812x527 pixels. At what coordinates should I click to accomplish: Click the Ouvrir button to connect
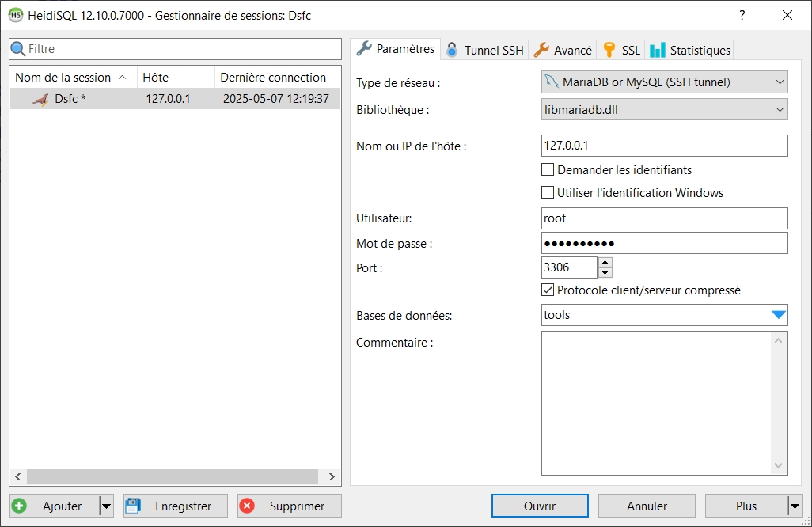539,506
